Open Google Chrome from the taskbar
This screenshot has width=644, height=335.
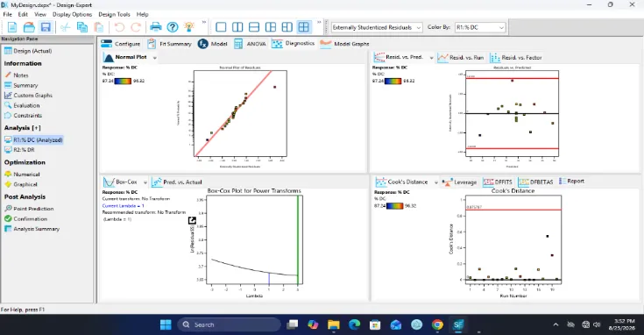point(437,324)
